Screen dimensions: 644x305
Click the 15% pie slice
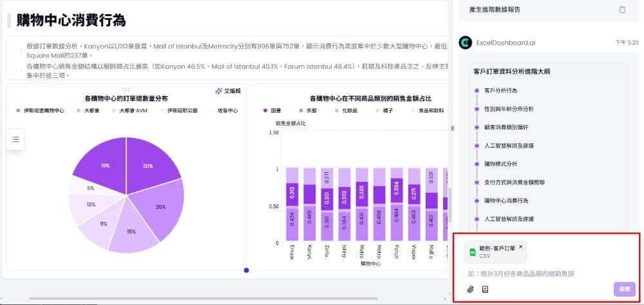coord(131,230)
